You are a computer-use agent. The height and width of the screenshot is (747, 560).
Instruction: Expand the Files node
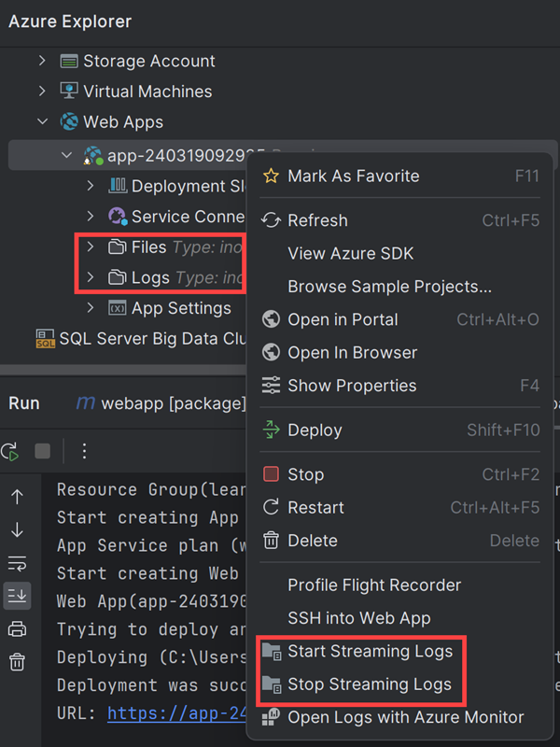[91, 247]
